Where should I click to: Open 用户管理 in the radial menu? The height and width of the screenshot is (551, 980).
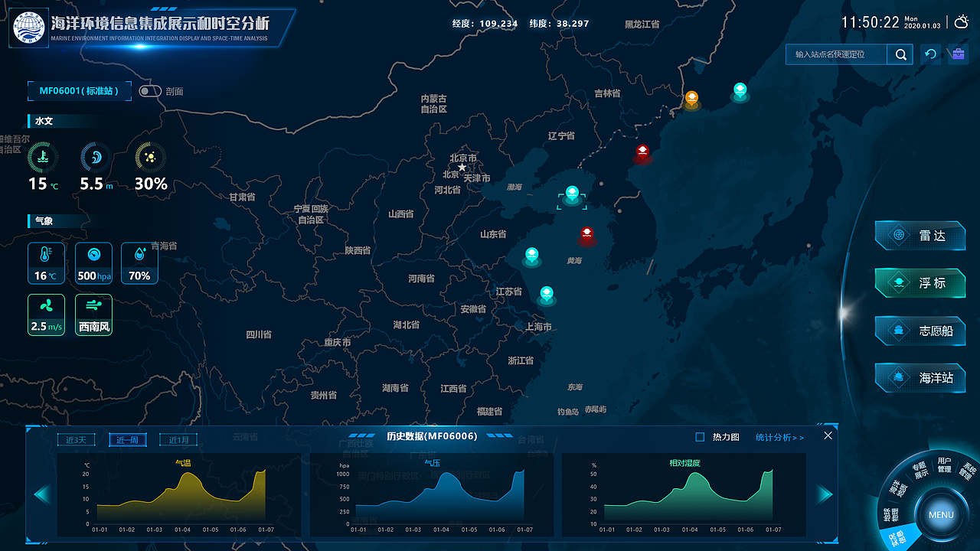[x=945, y=465]
